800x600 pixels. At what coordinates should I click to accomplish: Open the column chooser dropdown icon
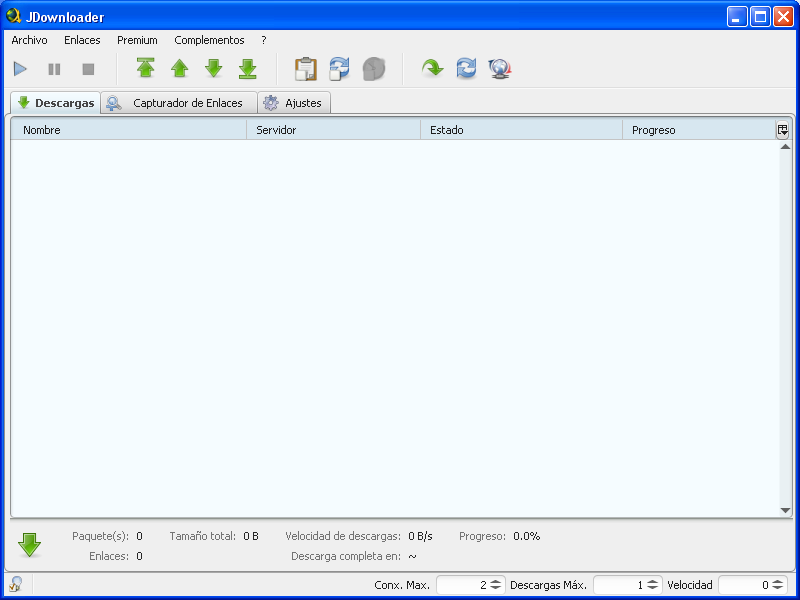(783, 130)
